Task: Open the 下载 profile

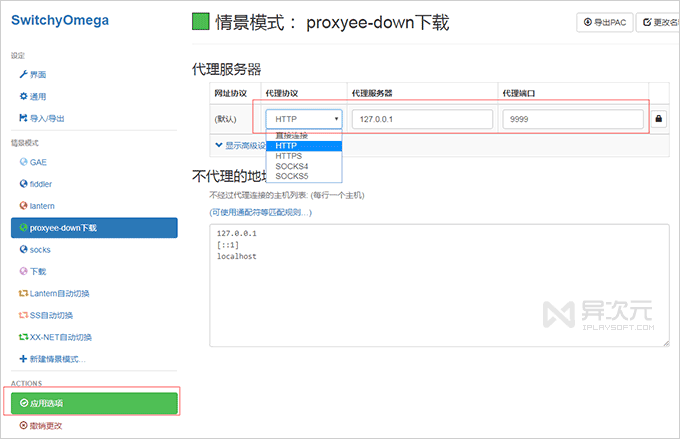Action: 33,271
